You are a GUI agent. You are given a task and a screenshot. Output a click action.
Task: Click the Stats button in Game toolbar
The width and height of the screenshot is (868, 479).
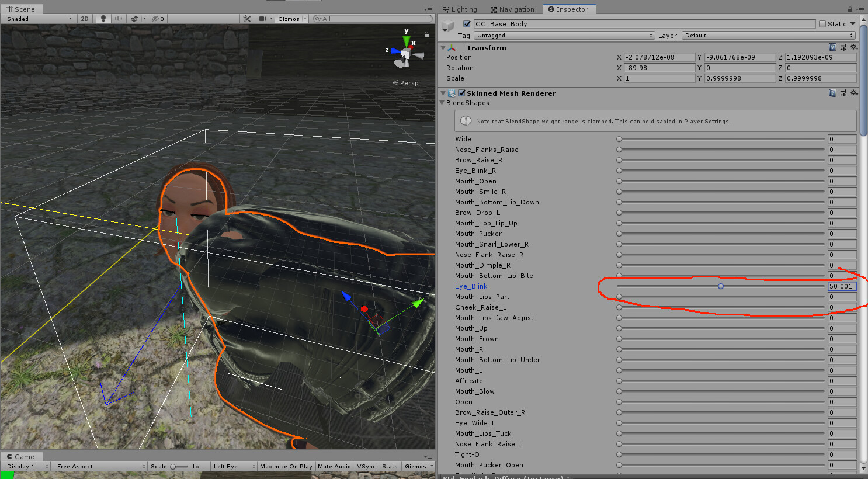coord(390,466)
